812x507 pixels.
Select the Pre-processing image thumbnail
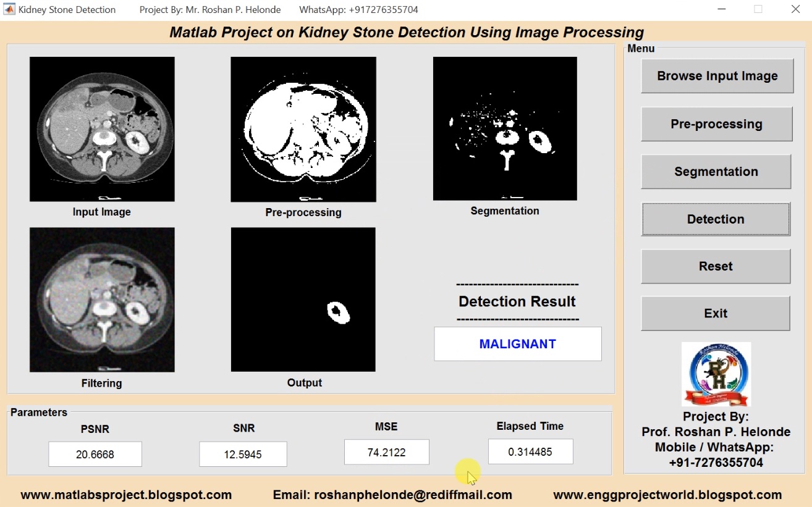[x=303, y=128]
